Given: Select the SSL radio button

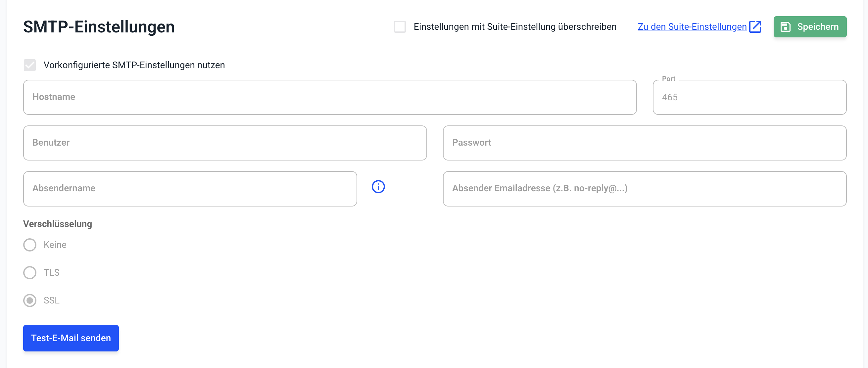Looking at the screenshot, I should click(x=30, y=300).
